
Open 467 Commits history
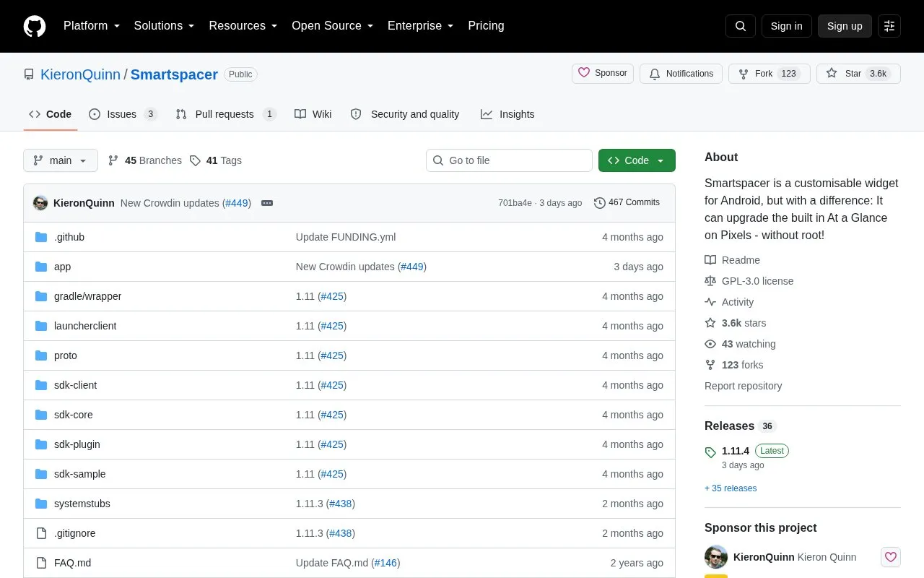[x=627, y=203]
